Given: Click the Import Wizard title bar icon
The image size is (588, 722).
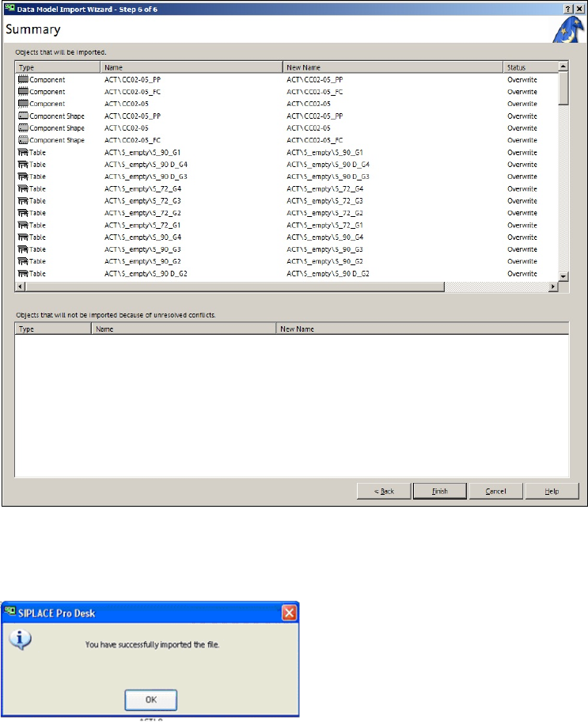Looking at the screenshot, I should pyautogui.click(x=9, y=8).
